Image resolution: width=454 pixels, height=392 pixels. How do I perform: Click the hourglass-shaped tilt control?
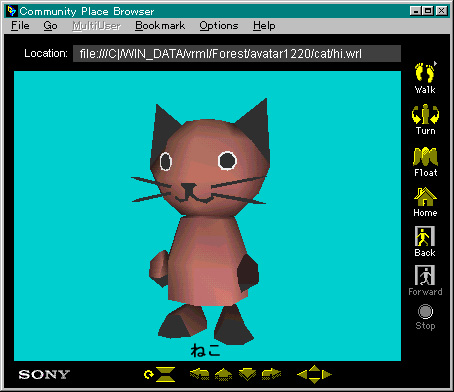point(165,374)
